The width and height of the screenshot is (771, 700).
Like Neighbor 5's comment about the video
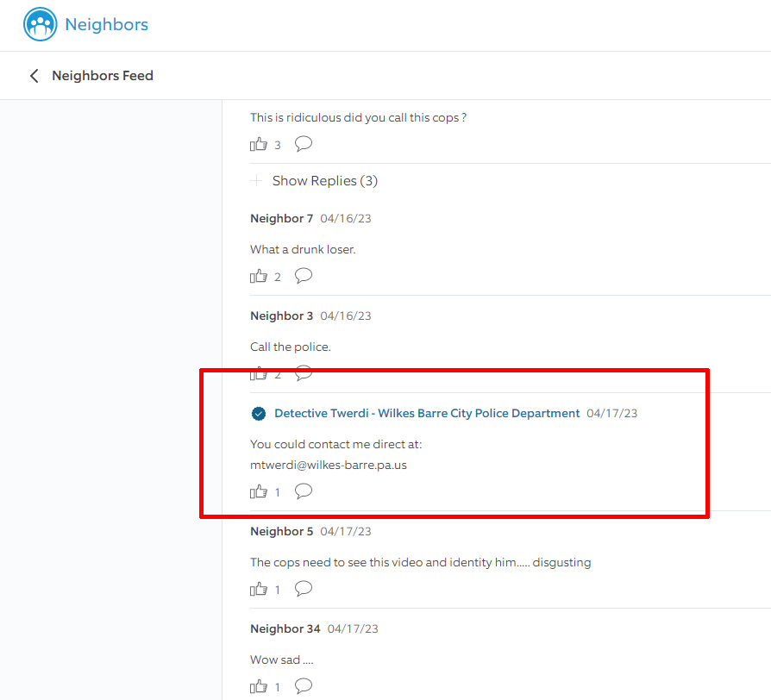click(259, 590)
